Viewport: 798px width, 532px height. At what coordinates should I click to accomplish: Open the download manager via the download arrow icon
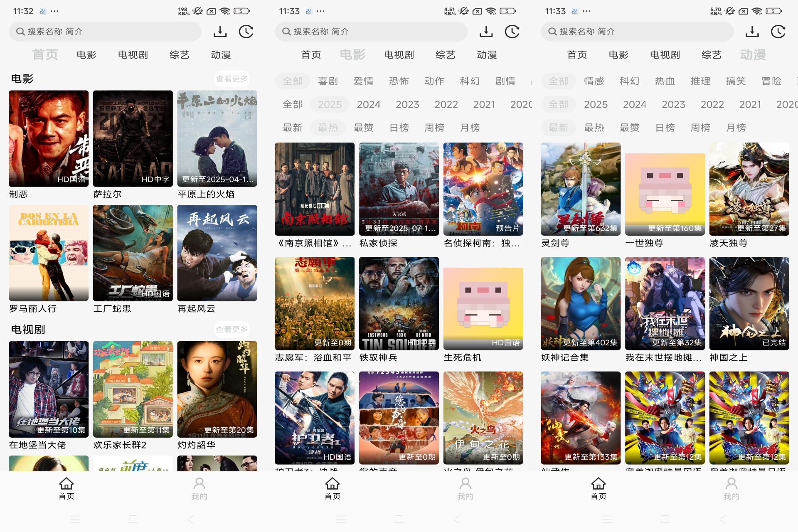click(x=220, y=31)
